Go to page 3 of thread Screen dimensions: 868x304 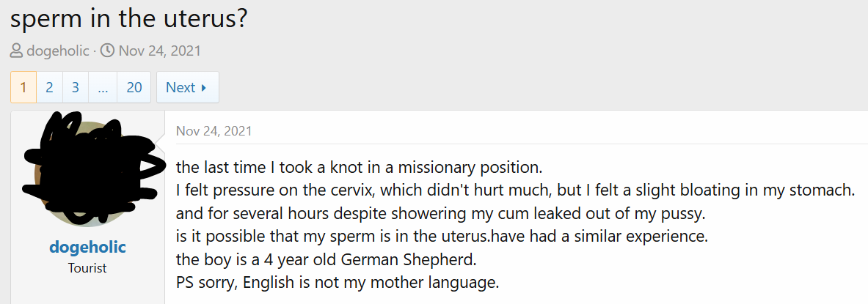(76, 87)
